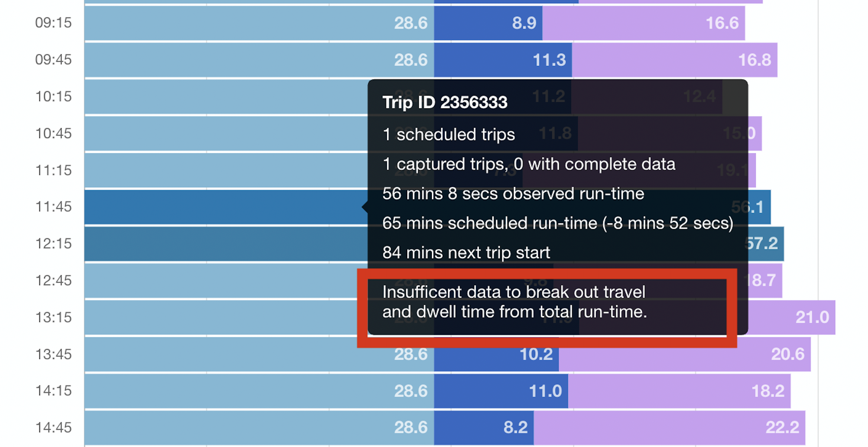
Task: Click the 14:45 dark blue 8.2 segment
Action: (x=484, y=428)
